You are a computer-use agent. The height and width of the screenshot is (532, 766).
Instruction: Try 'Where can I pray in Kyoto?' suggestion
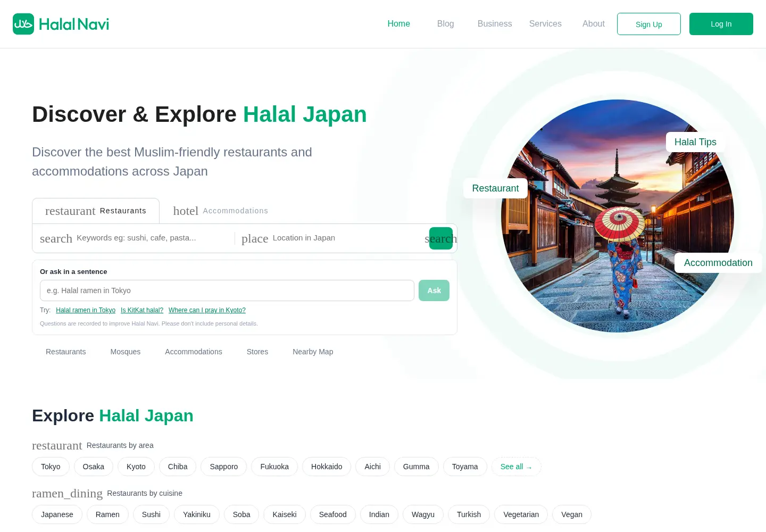207,310
